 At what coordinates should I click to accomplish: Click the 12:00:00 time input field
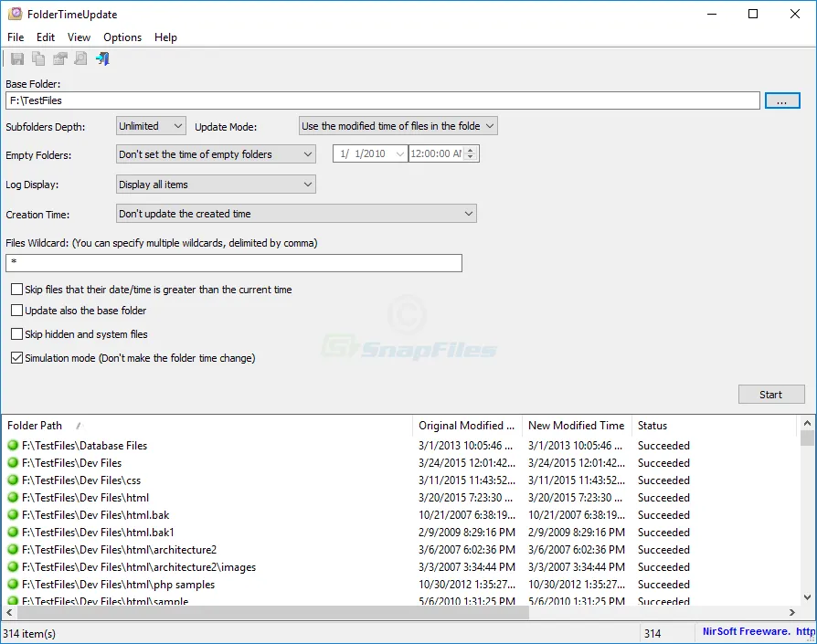[x=437, y=153]
